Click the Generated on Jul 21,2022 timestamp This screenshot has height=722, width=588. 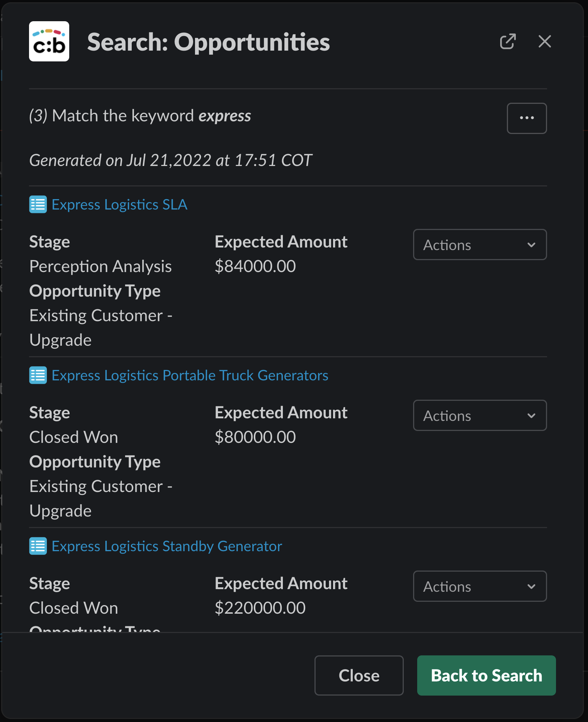170,160
